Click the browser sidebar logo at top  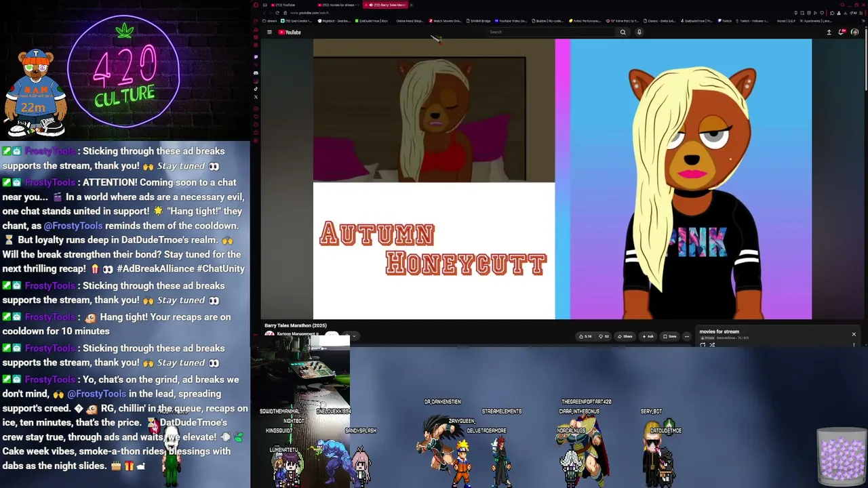click(256, 5)
